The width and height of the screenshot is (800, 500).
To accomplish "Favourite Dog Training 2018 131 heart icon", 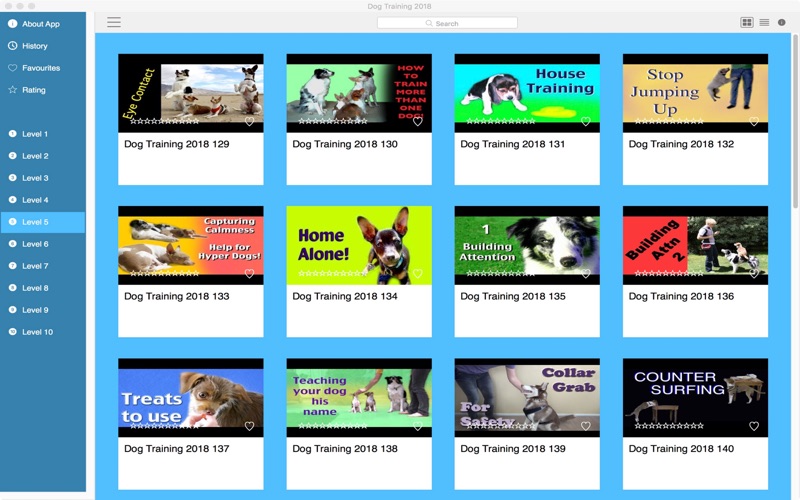I will click(x=586, y=121).
